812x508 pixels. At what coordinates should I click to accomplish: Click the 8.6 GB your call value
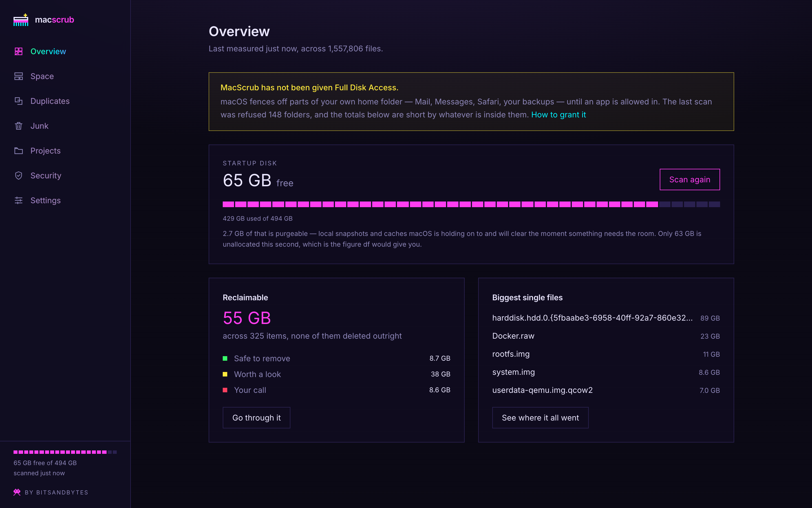point(440,390)
